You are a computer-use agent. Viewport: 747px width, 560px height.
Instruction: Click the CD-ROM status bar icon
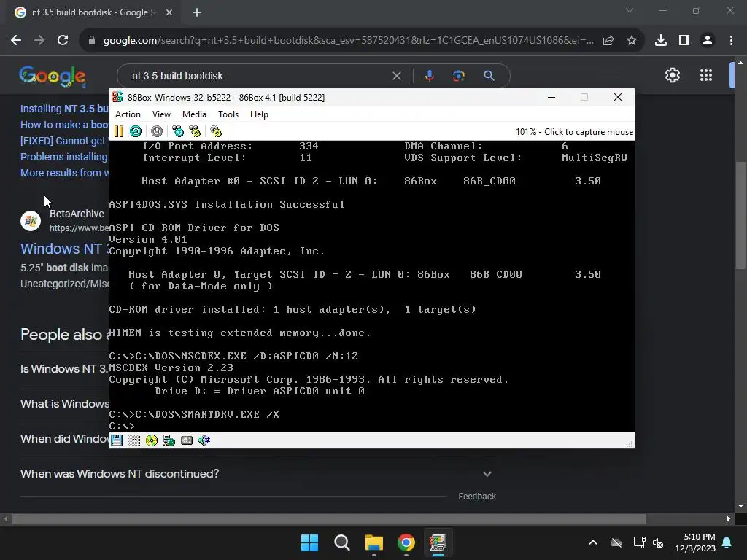coord(152,440)
